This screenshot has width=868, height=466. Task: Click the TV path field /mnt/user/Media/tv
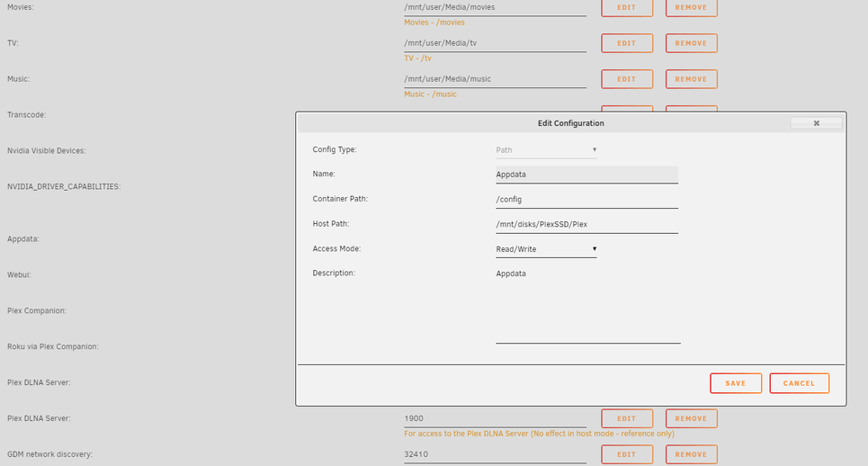point(495,43)
